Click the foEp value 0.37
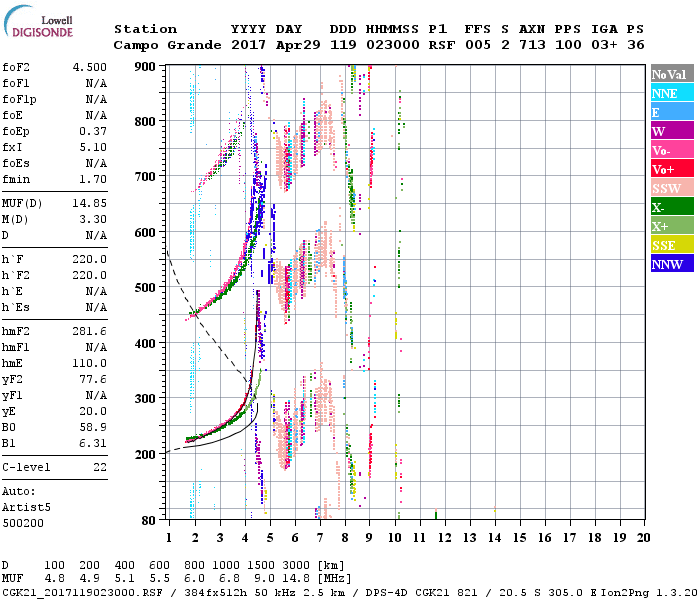The height and width of the screenshot is (600, 700). (x=93, y=131)
